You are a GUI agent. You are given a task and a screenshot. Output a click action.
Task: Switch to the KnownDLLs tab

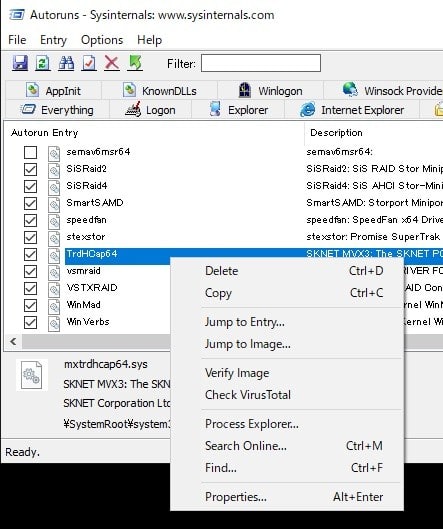point(160,91)
